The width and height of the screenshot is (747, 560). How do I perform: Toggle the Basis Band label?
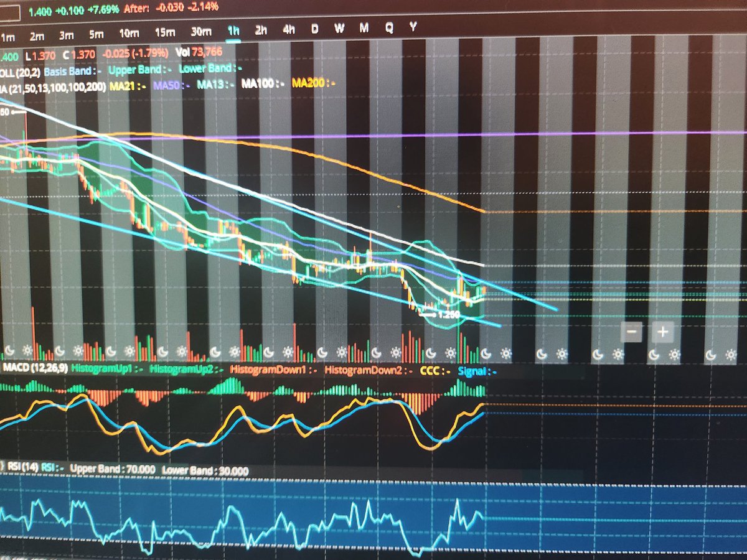tap(67, 70)
